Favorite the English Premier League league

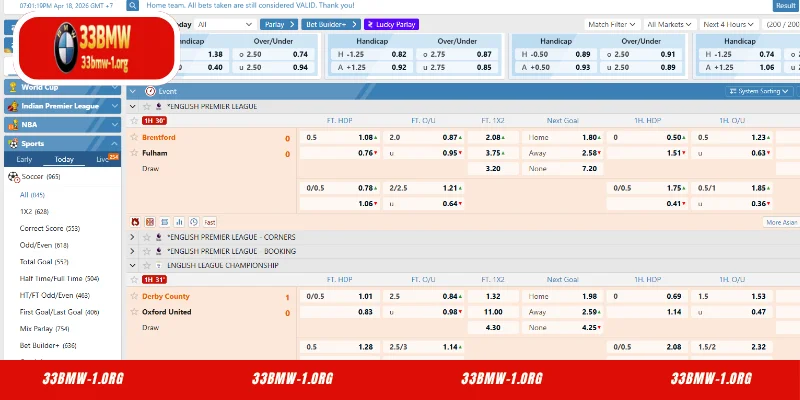coord(146,107)
